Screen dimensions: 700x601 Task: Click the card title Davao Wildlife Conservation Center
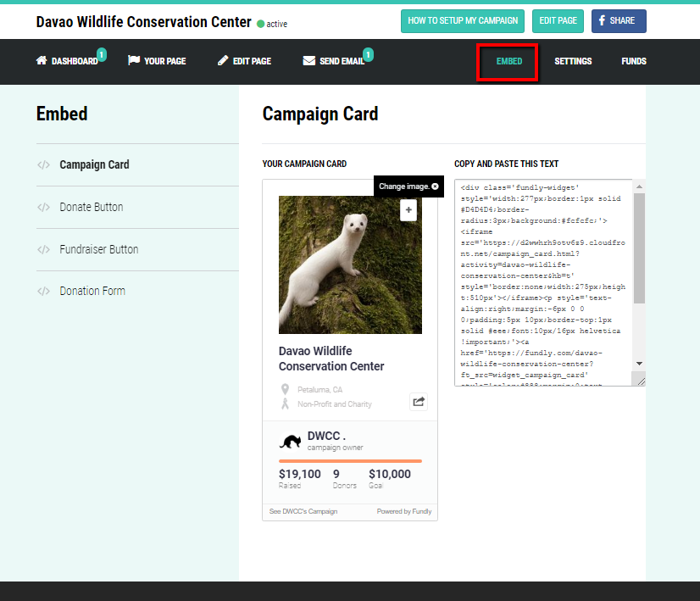tap(331, 359)
